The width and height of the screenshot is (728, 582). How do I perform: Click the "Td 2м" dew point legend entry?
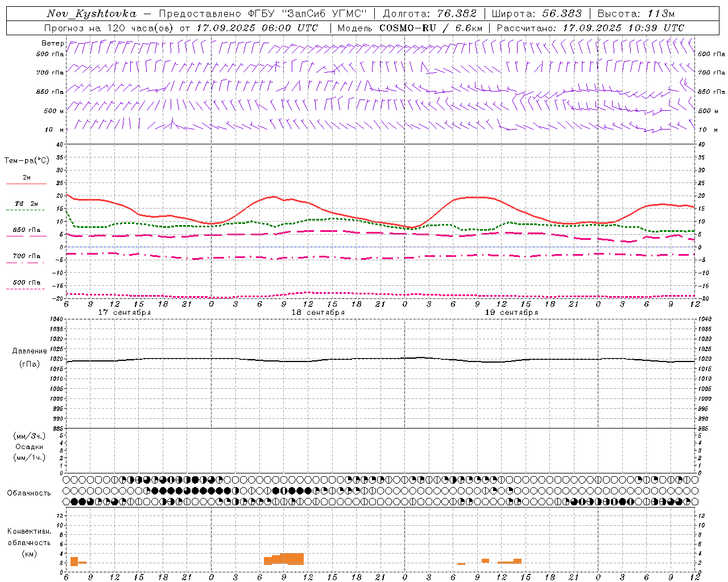[x=27, y=203]
